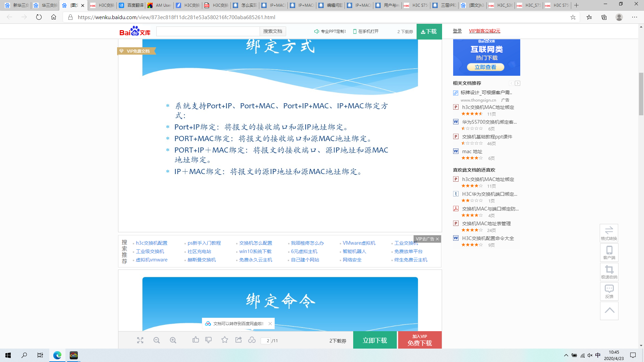Click the back-to-top arrow button

(609, 311)
